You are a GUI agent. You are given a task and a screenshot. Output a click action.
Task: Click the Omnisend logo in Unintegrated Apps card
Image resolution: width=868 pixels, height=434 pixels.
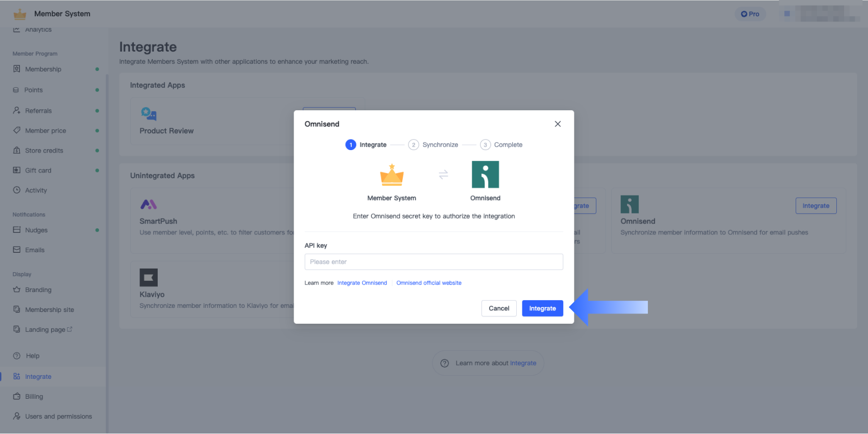pyautogui.click(x=630, y=204)
